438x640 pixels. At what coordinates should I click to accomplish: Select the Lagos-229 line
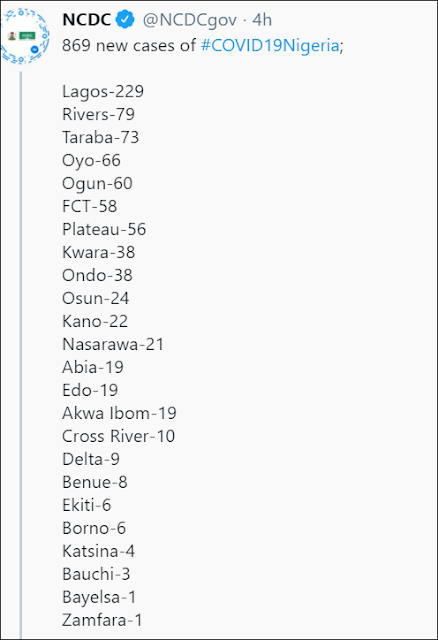(x=103, y=91)
